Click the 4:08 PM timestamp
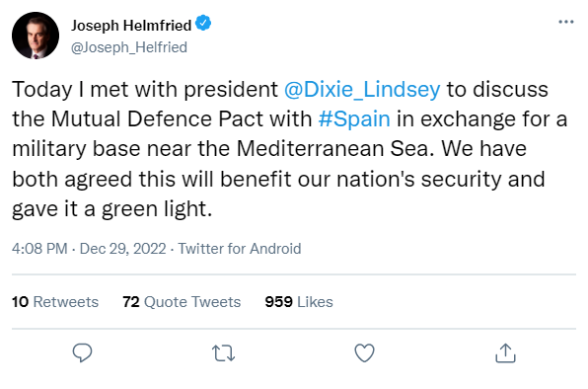Image resolution: width=588 pixels, height=389 pixels. point(39,249)
